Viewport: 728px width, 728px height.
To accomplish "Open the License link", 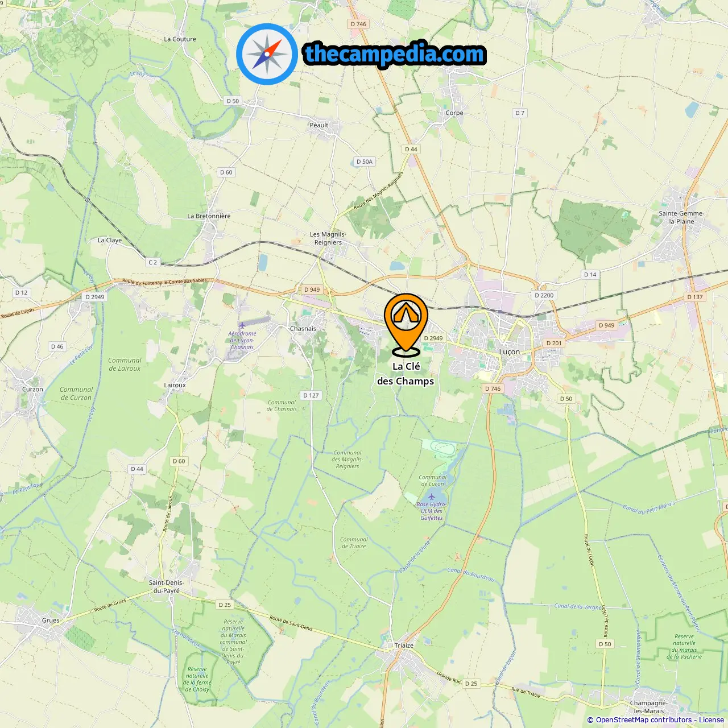I will pyautogui.click(x=712, y=719).
